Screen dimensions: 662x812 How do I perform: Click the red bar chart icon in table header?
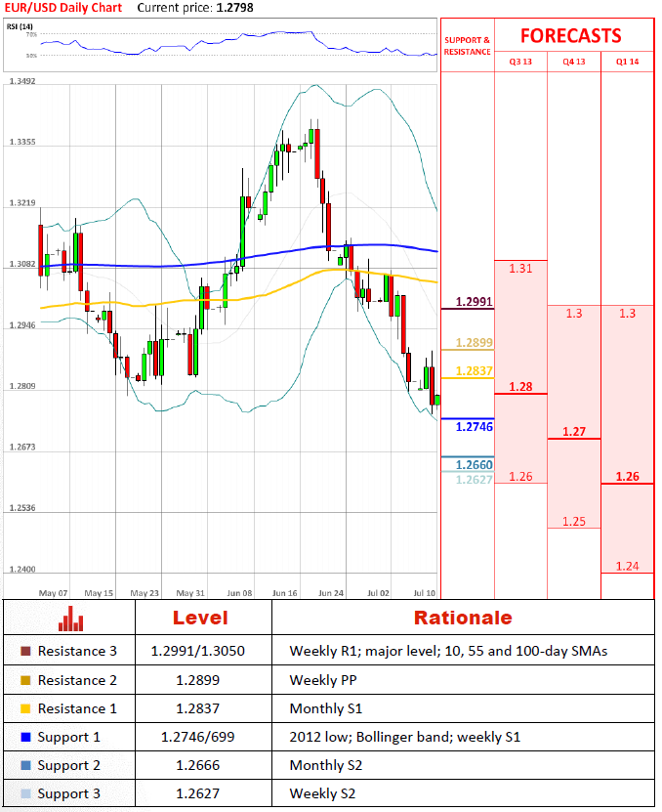tap(71, 619)
